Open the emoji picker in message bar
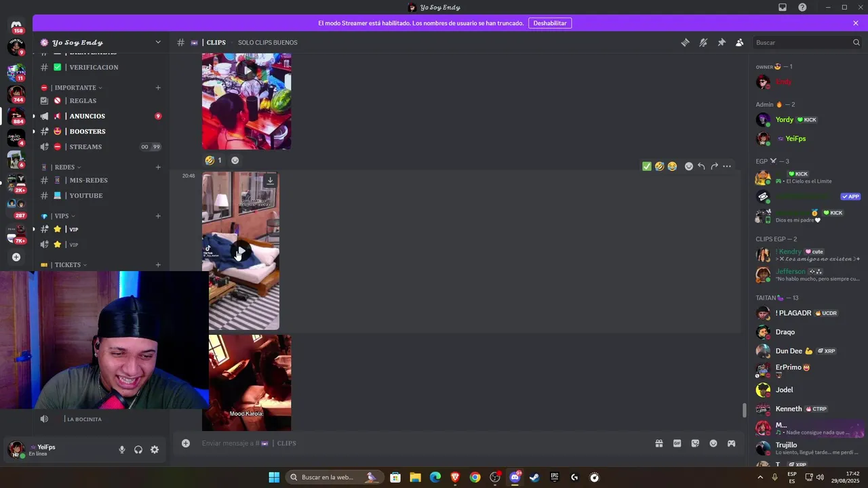 click(713, 443)
